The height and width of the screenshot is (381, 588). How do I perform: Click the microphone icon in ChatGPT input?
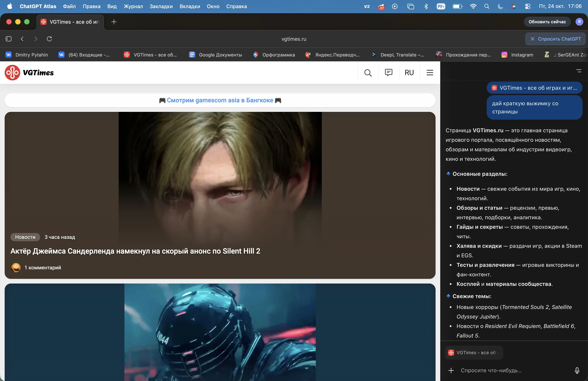577,370
